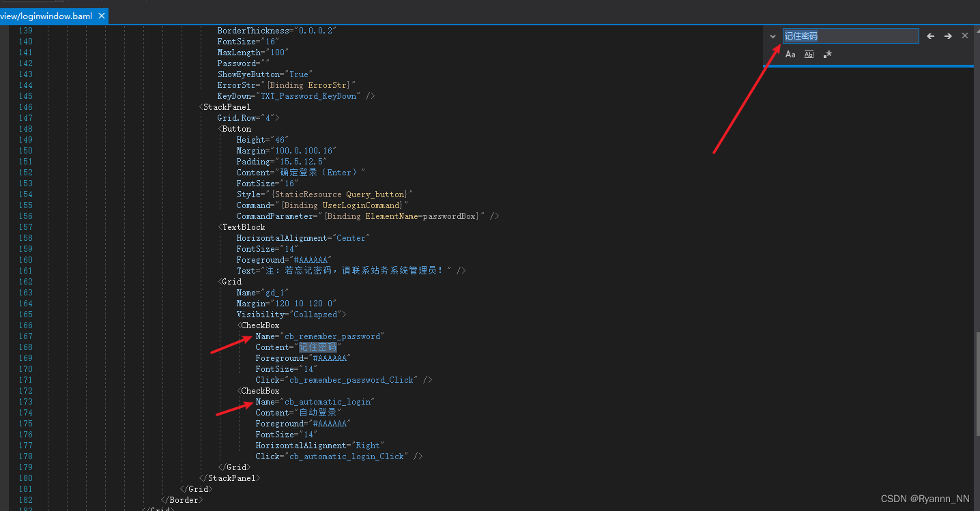Click BorderThickness="0,0,0,2" attribute

[x=277, y=31]
